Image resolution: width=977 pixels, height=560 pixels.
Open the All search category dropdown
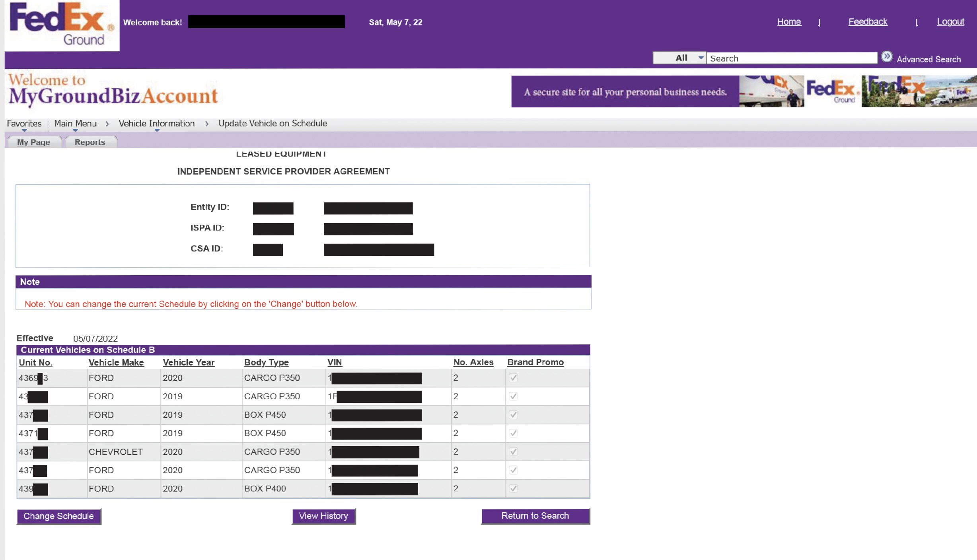[679, 58]
